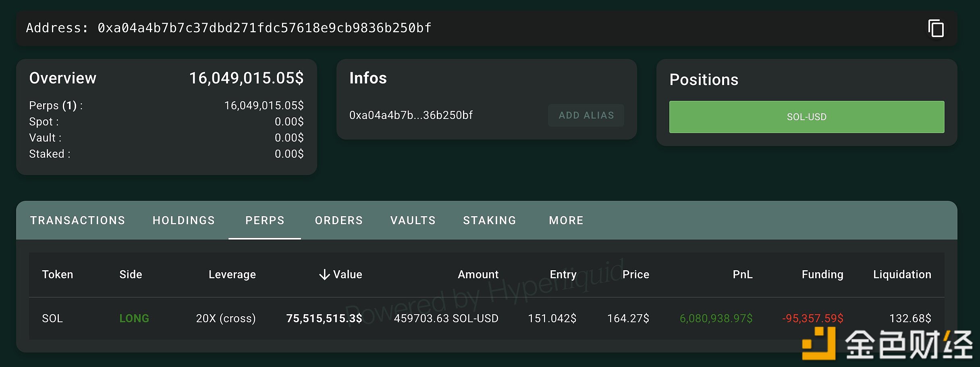Sort by the Liquidation column header
This screenshot has width=980, height=367.
coord(902,275)
